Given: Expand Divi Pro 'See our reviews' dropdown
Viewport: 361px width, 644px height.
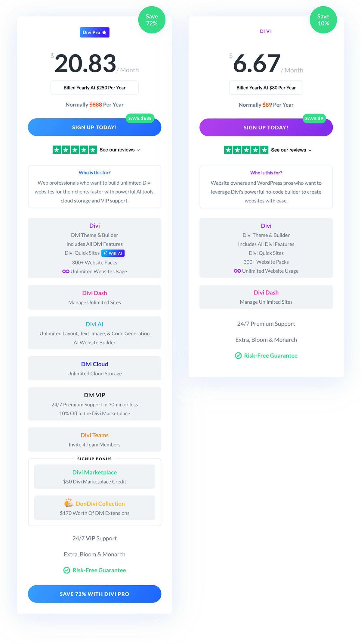Looking at the screenshot, I should point(120,150).
